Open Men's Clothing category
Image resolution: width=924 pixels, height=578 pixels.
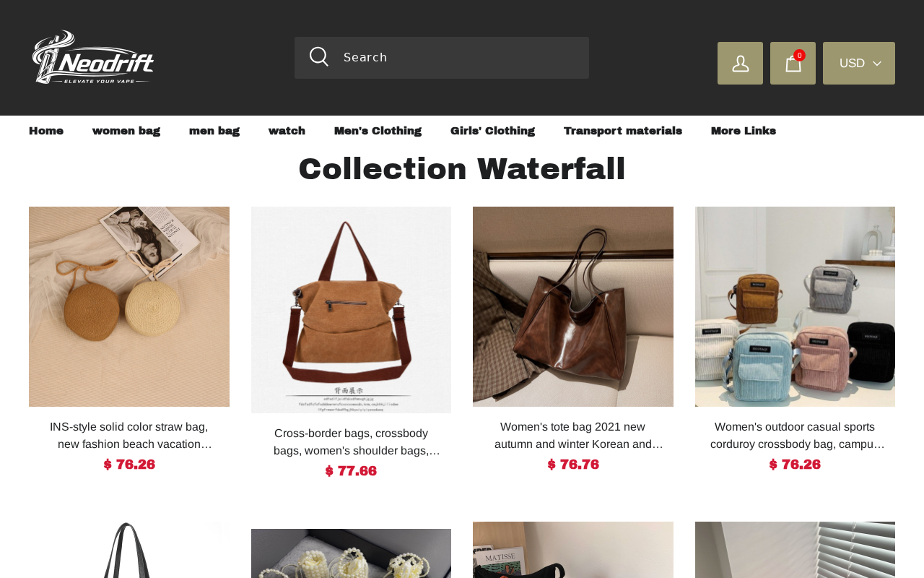378,131
